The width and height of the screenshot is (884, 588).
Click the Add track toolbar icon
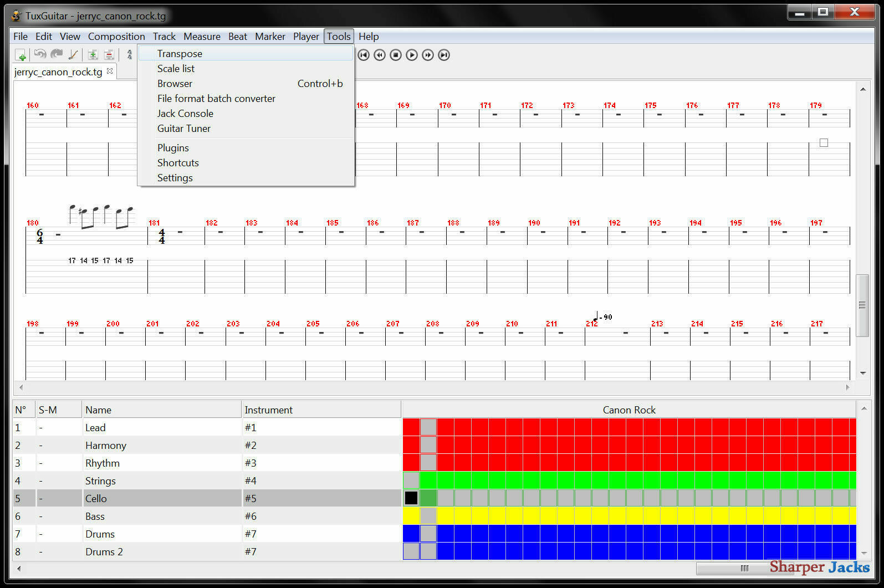[x=93, y=55]
